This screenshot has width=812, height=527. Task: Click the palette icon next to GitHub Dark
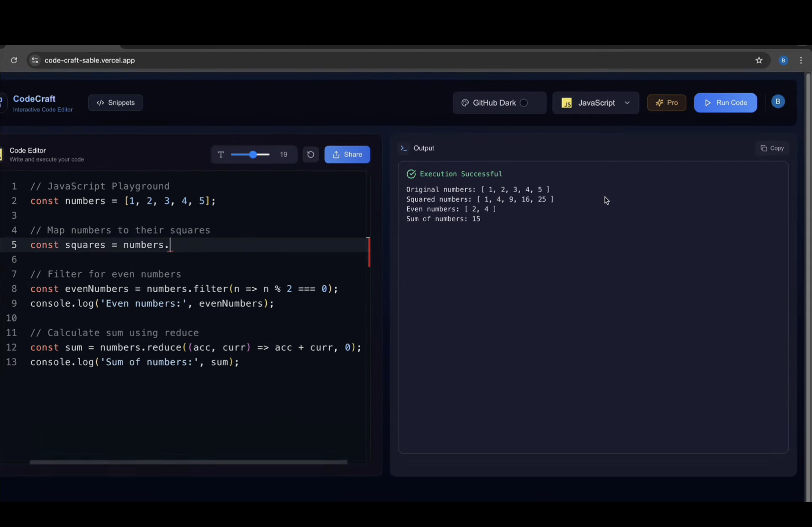click(x=465, y=103)
